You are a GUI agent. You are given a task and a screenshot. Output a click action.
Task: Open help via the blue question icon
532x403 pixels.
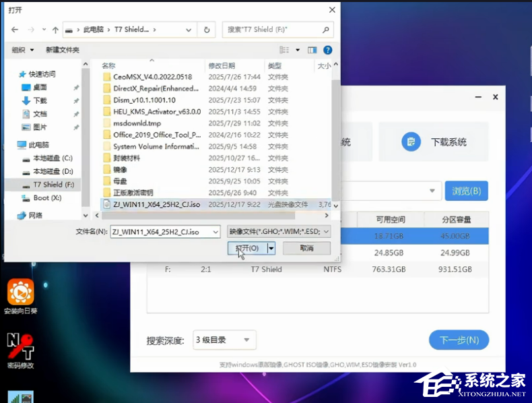click(x=327, y=51)
